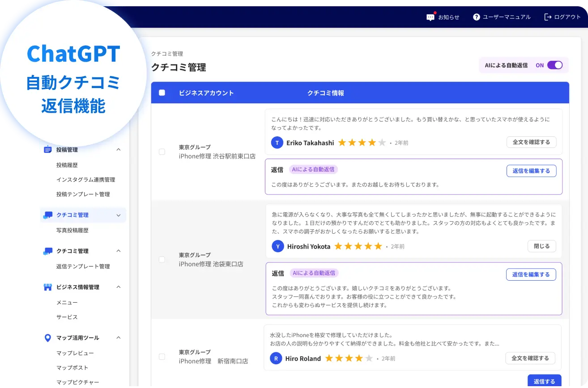Image resolution: width=588 pixels, height=388 pixels.
Task: Collapse the マップ活用ツール sidebar section
Action: click(119, 337)
